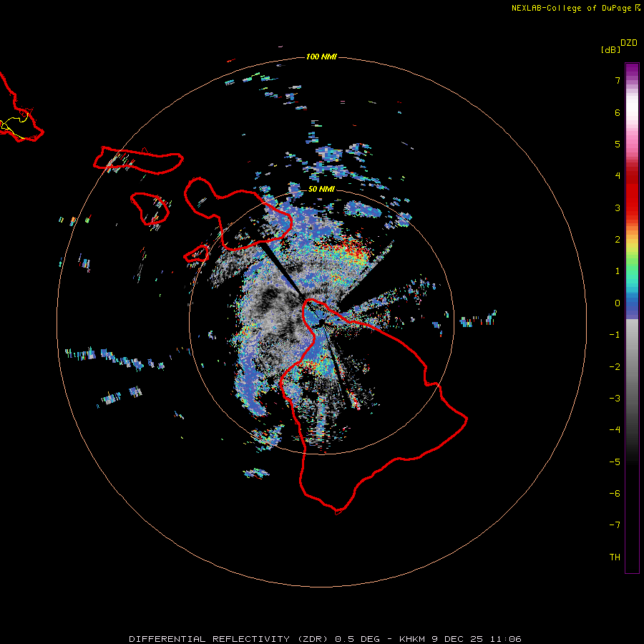This screenshot has width=644, height=644.
Task: Click the 100 NMI range ring label
Action: [x=321, y=57]
